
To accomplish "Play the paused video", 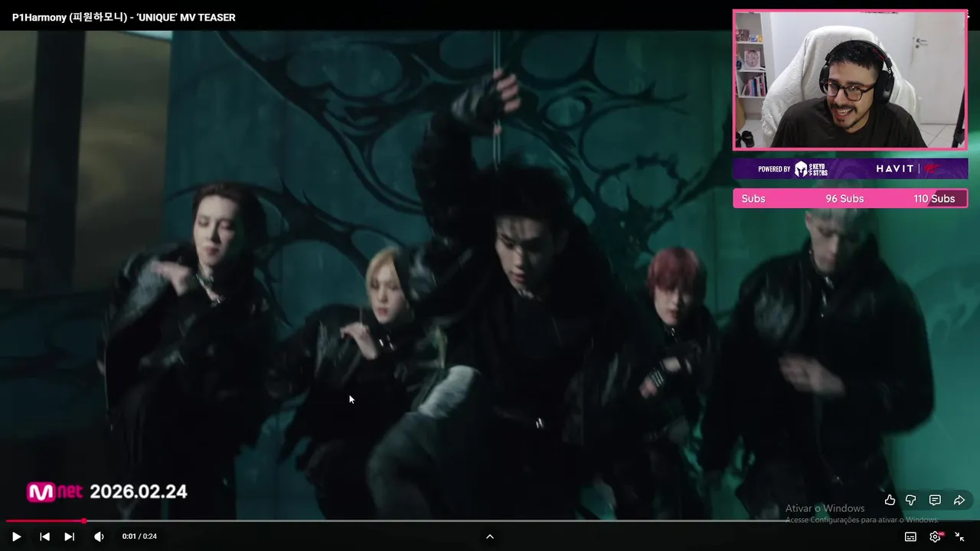I will [x=16, y=536].
